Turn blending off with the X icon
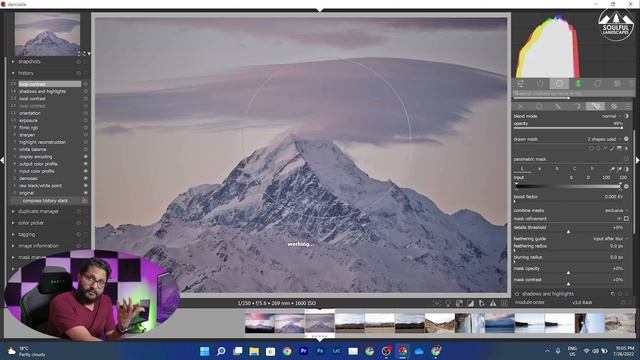Screen dimensions: 640x360 coord(521,106)
